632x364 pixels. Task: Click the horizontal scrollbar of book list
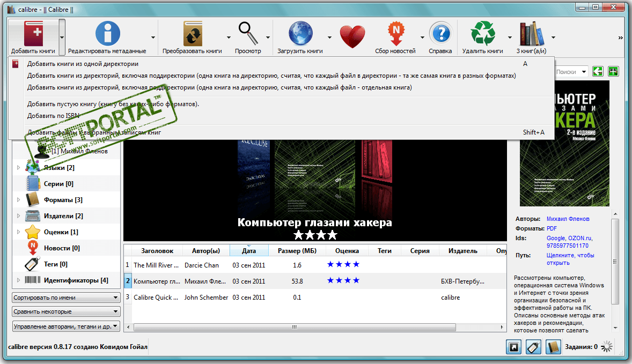[294, 327]
